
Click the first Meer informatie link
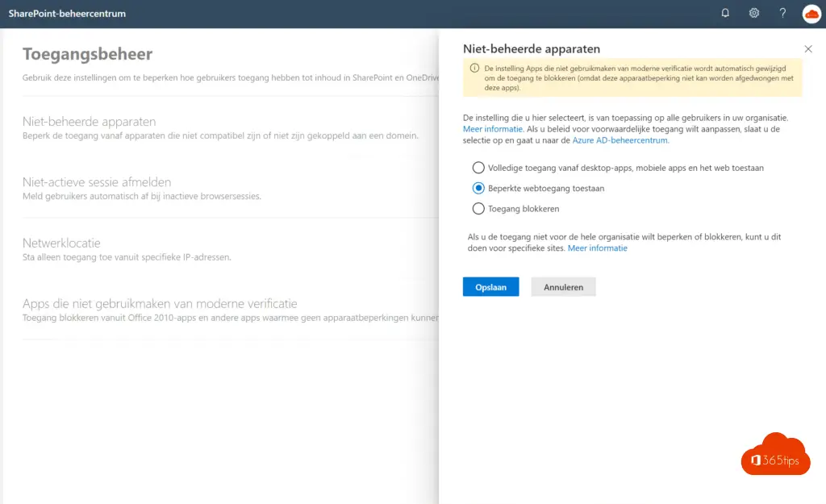point(493,129)
